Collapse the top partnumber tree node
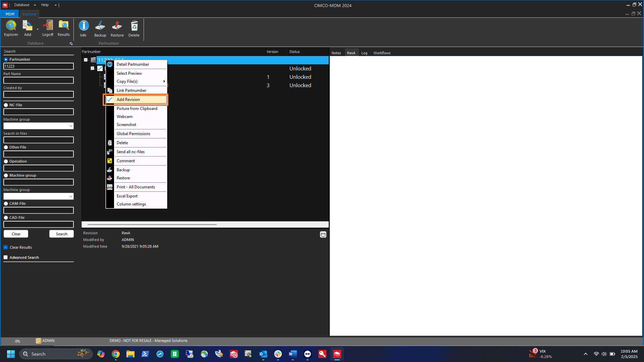This screenshot has height=362, width=644. [x=86, y=60]
